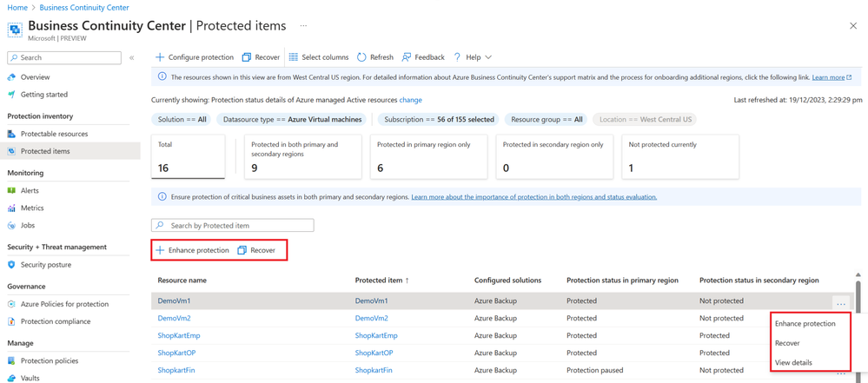
Task: Click Enhance protection button above table
Action: pos(193,250)
